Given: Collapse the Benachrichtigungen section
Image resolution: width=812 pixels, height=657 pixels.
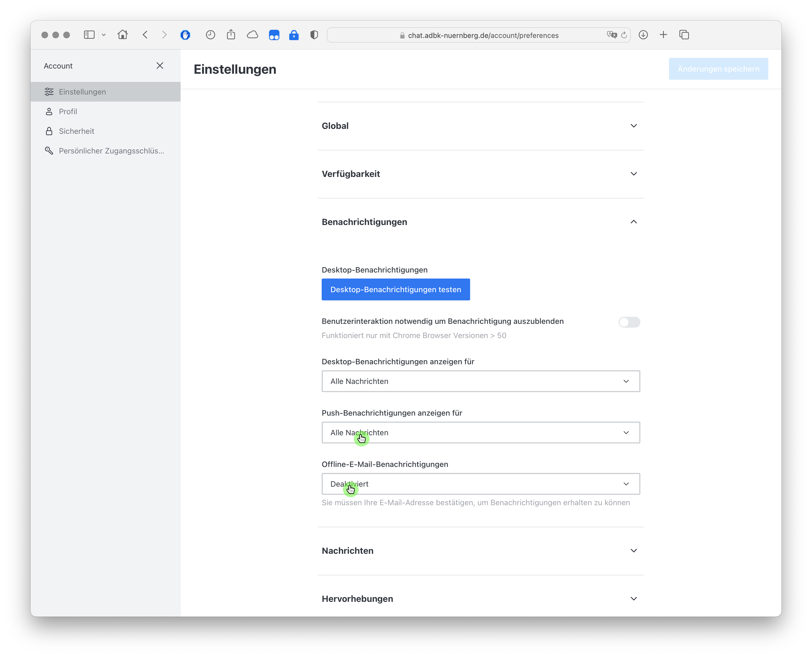Looking at the screenshot, I should pos(633,222).
